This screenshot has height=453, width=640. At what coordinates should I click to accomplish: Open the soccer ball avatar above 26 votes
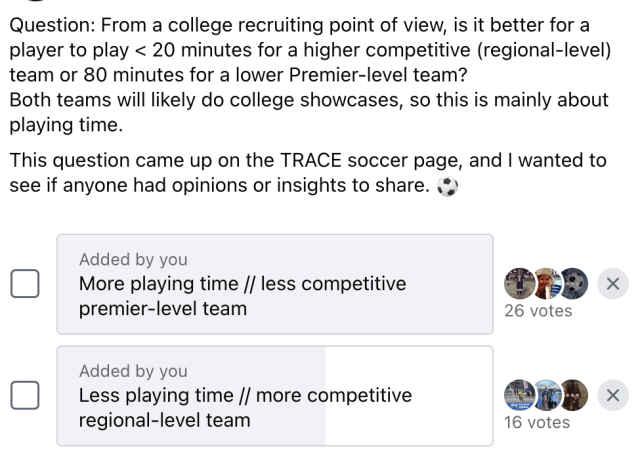click(x=574, y=283)
